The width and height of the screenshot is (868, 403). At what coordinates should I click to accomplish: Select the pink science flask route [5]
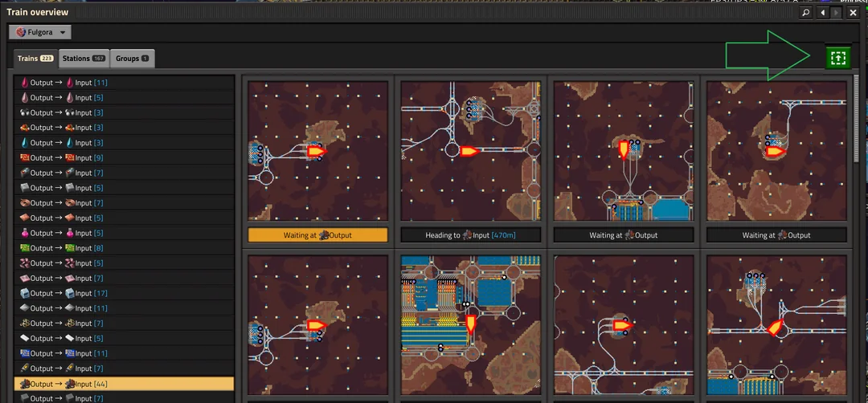coord(124,233)
